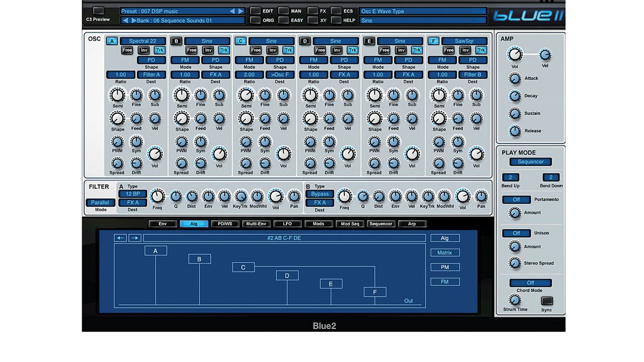Open the Sequencer play mode dropdown
Image resolution: width=644 pixels, height=362 pixels.
(531, 162)
